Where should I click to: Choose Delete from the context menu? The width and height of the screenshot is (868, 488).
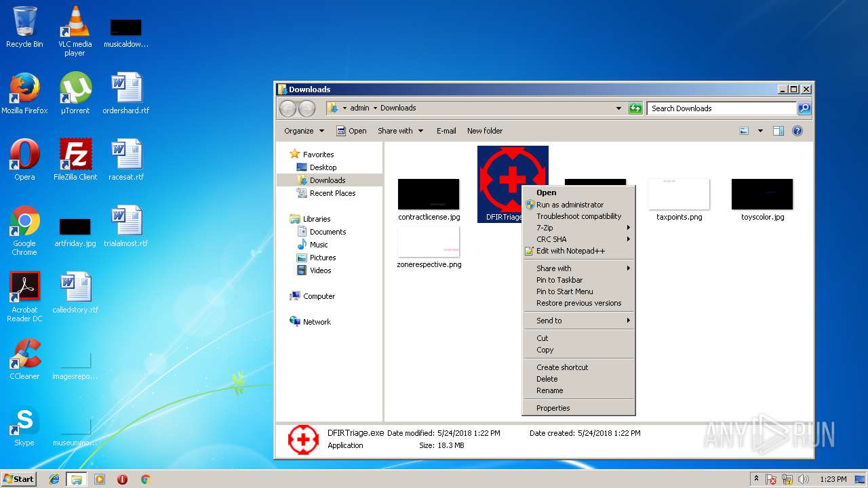[578, 379]
